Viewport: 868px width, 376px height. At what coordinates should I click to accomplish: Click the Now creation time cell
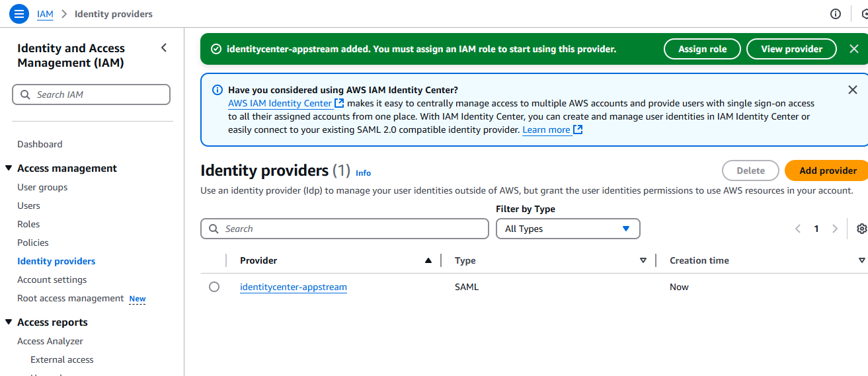679,287
